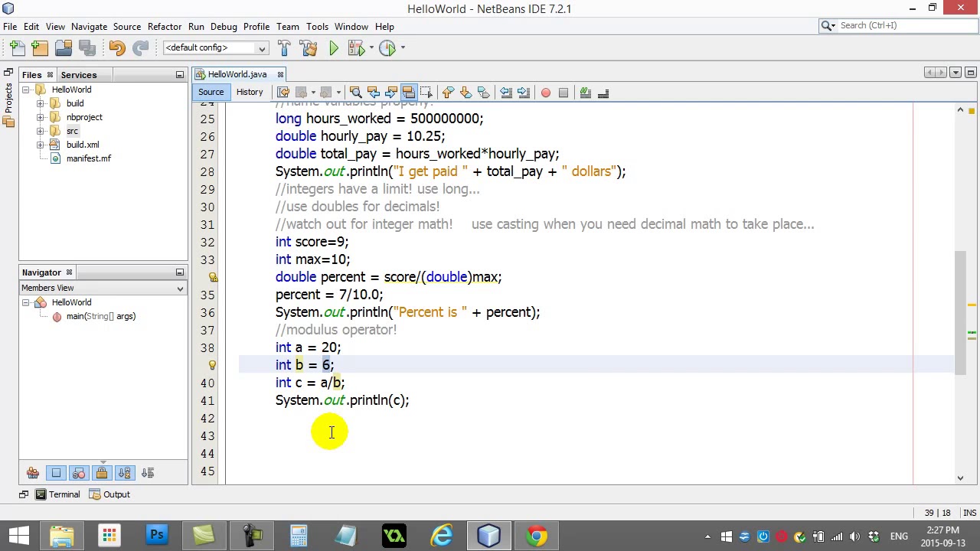Click the warning hint icon on line 34
Viewport: 980px width, 551px height.
click(212, 277)
